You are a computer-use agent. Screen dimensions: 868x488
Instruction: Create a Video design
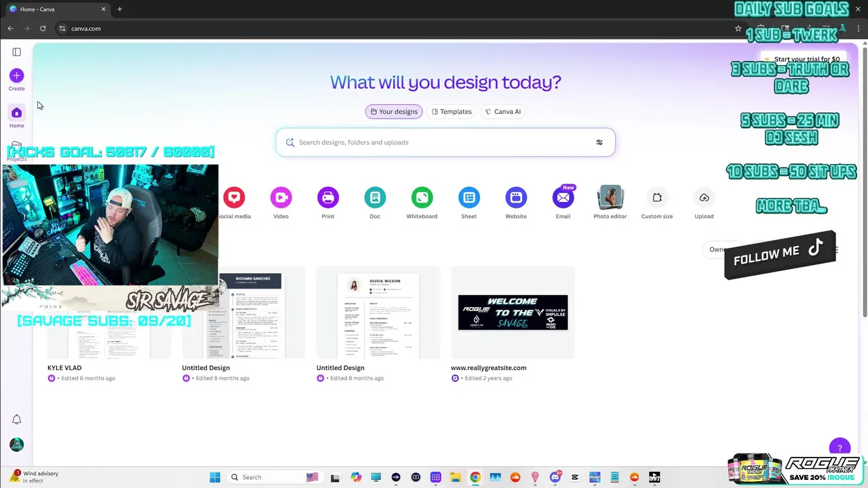click(281, 197)
